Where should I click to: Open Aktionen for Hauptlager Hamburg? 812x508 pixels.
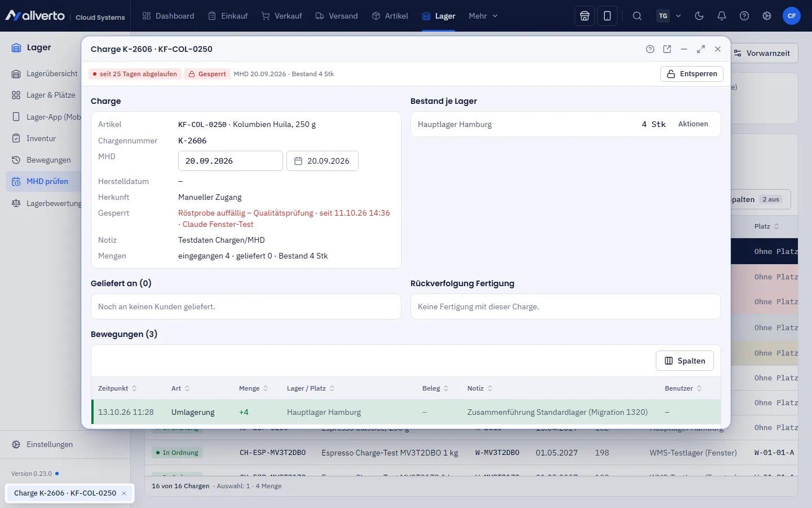click(693, 124)
